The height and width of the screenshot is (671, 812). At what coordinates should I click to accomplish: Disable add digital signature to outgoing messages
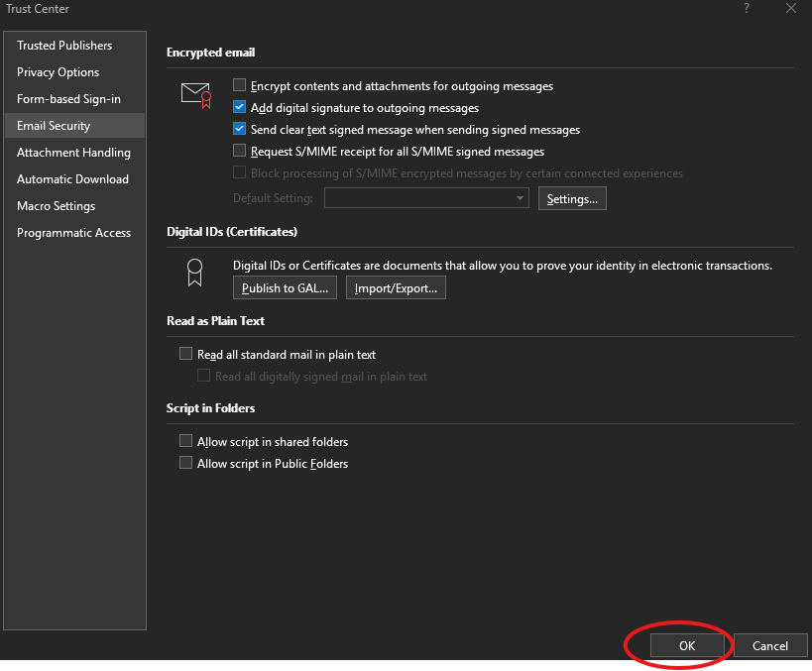239,107
